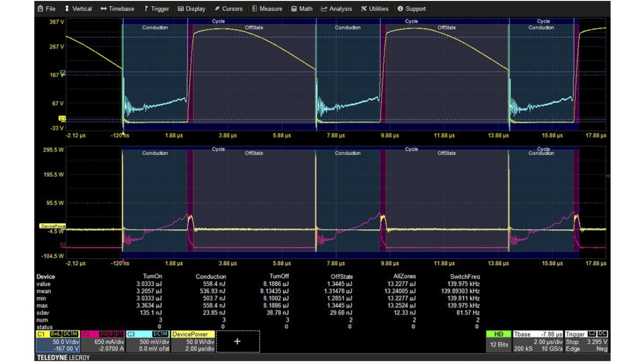The width and height of the screenshot is (644, 362).
Task: Open the C2 channel descriptor box
Action: click(x=103, y=342)
